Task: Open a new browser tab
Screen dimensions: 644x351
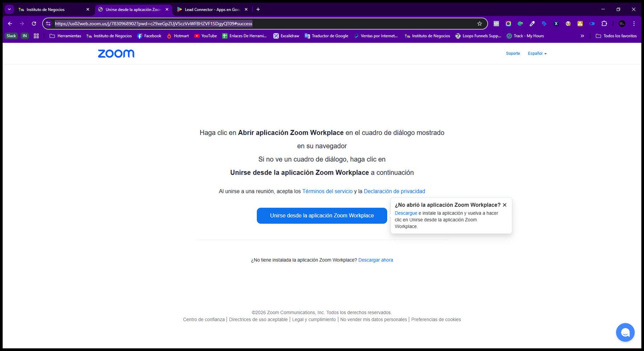Action: tap(258, 9)
